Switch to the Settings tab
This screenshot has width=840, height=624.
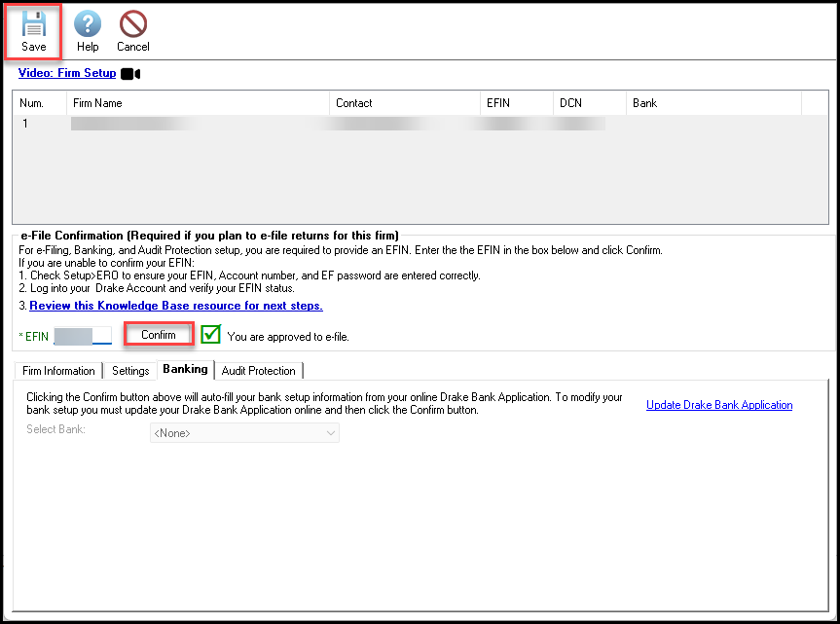(130, 371)
